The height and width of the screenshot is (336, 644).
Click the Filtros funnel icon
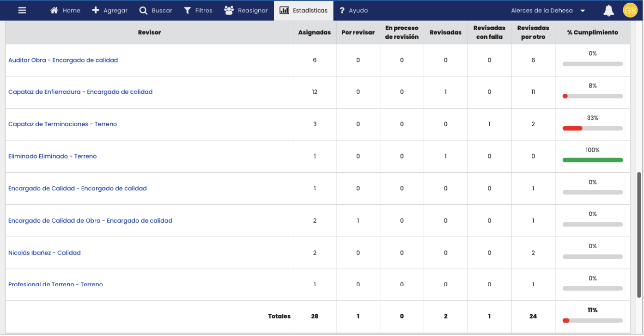click(x=188, y=10)
